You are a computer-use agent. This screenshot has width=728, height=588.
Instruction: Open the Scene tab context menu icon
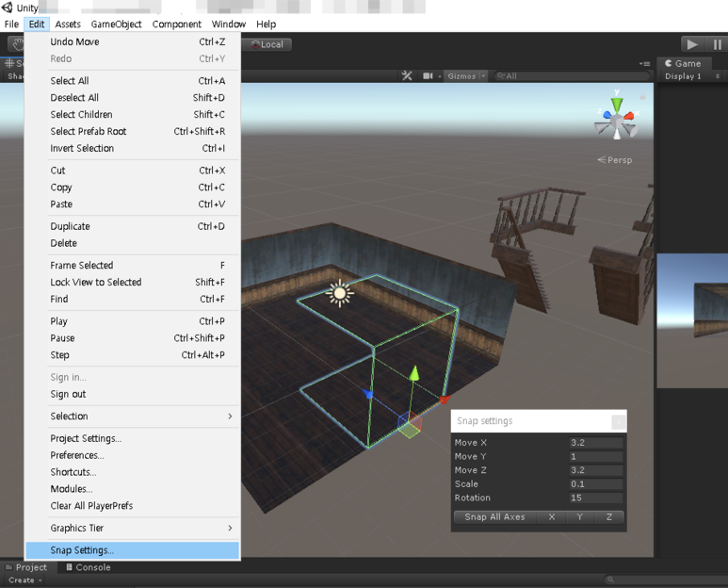(x=644, y=64)
